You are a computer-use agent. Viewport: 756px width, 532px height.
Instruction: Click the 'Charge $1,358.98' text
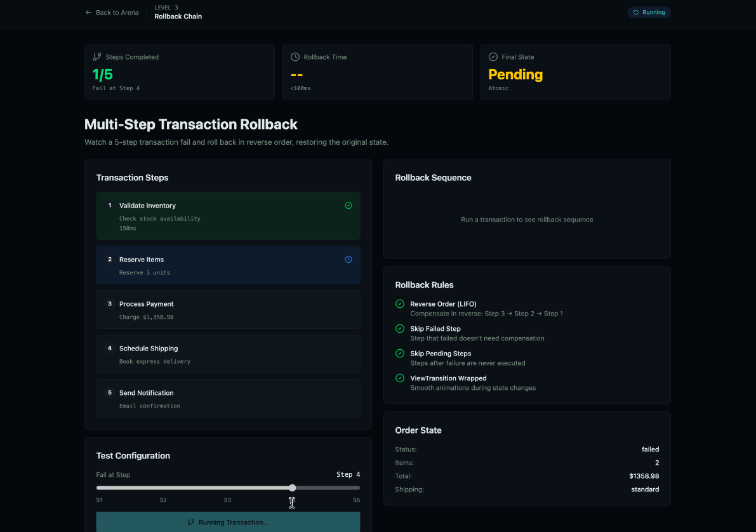[x=146, y=317]
